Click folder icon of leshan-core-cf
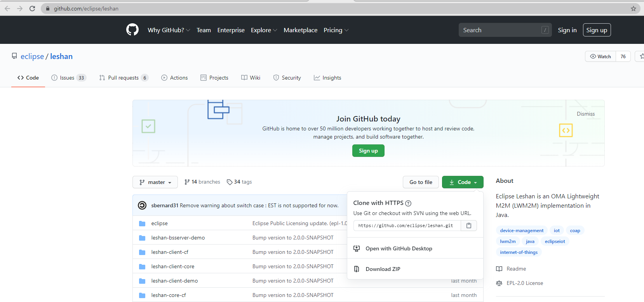This screenshot has width=644, height=302. [142, 295]
